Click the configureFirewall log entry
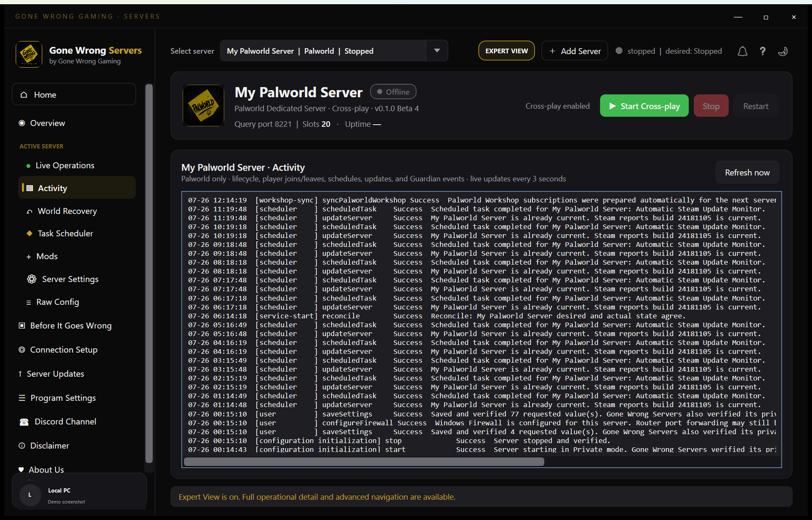The width and height of the screenshot is (812, 520). (482, 423)
